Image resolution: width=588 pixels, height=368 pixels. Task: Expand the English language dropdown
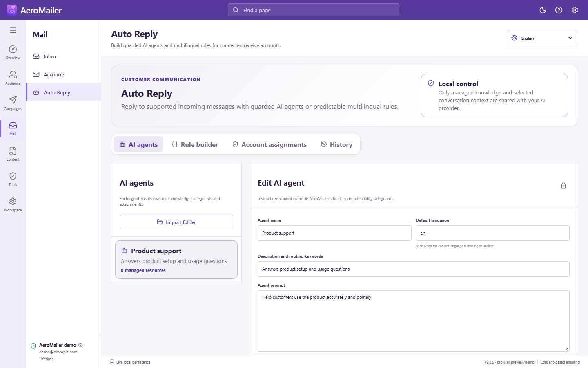click(542, 38)
